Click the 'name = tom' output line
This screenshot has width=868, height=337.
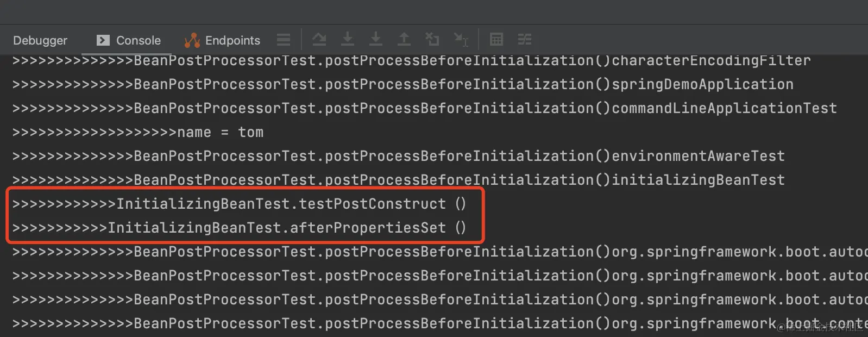tap(138, 132)
